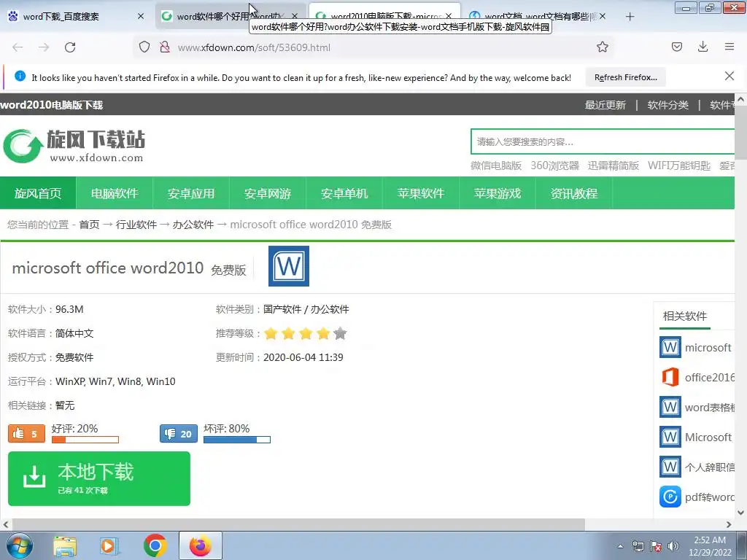Open Windows Media Player from taskbar

109,545
